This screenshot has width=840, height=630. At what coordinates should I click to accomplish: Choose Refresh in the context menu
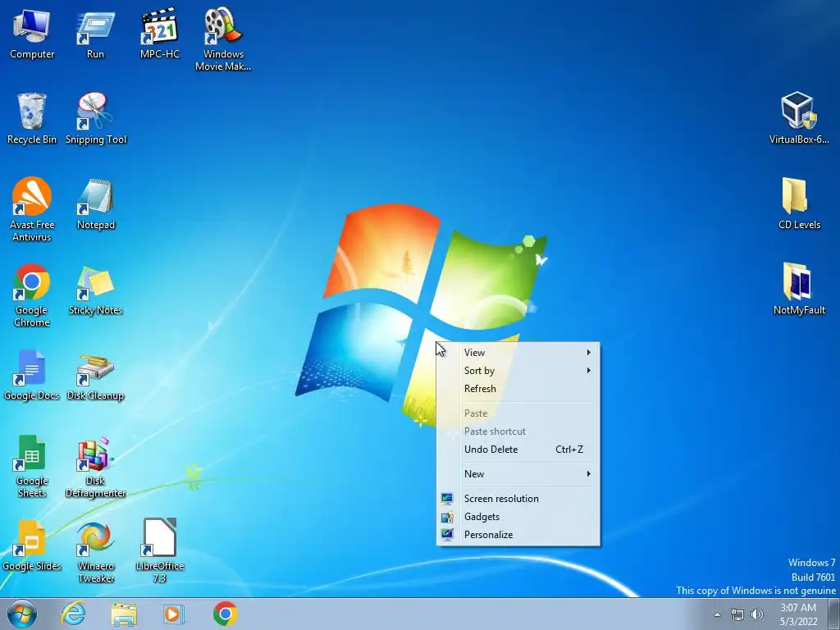[x=518, y=389]
